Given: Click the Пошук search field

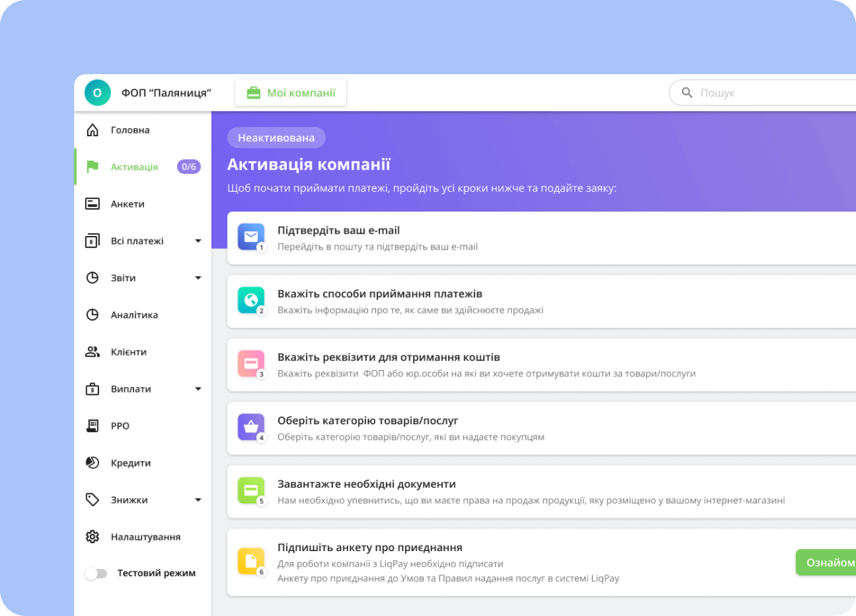Looking at the screenshot, I should point(770,93).
